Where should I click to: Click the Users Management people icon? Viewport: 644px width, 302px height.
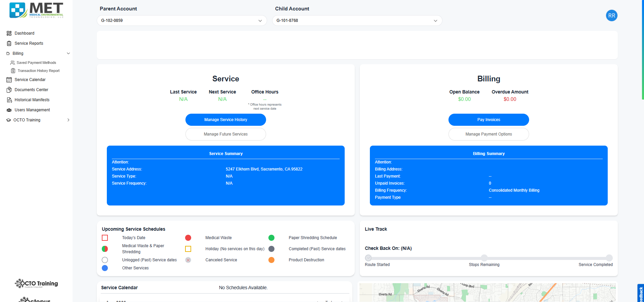tap(9, 110)
